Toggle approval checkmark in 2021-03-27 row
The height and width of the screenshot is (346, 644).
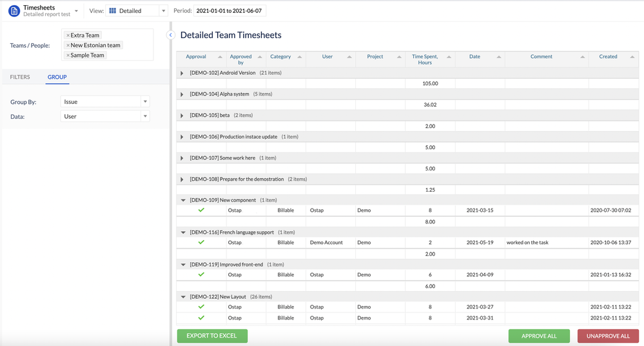pos(201,307)
